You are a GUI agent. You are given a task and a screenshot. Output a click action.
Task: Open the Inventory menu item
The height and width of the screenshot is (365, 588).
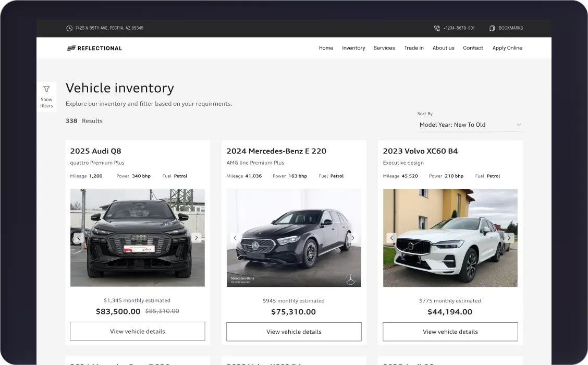tap(353, 48)
